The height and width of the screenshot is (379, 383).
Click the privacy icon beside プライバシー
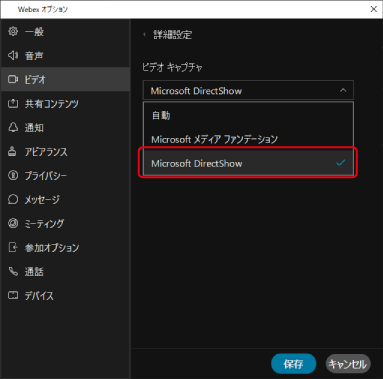(13, 175)
